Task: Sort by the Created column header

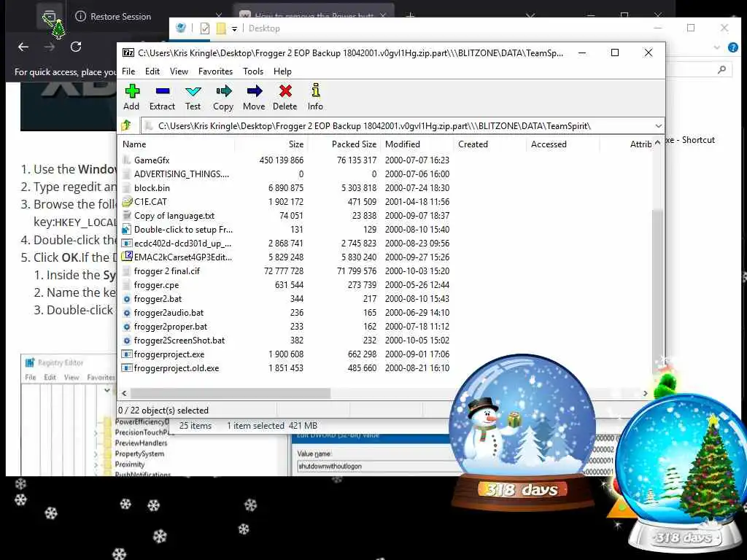Action: tap(489, 144)
